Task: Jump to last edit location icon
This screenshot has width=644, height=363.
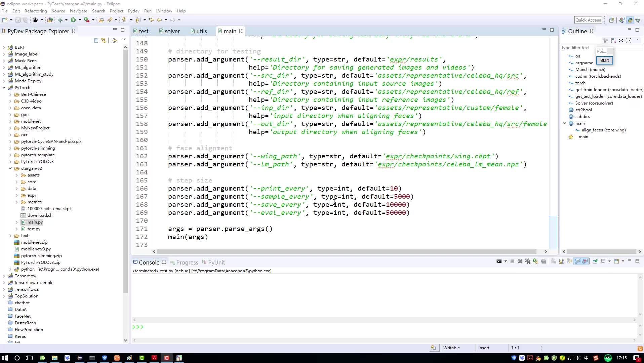Action: coord(151,20)
